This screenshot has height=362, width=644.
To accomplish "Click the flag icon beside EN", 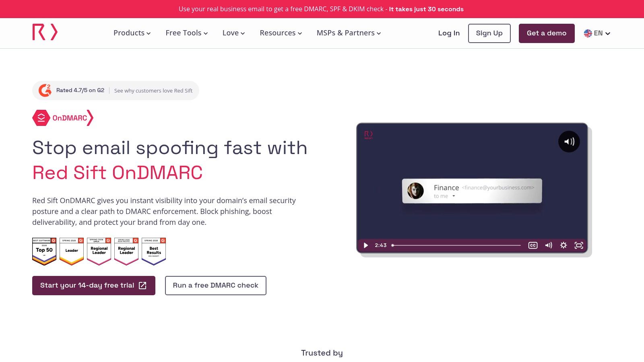I will tap(588, 33).
